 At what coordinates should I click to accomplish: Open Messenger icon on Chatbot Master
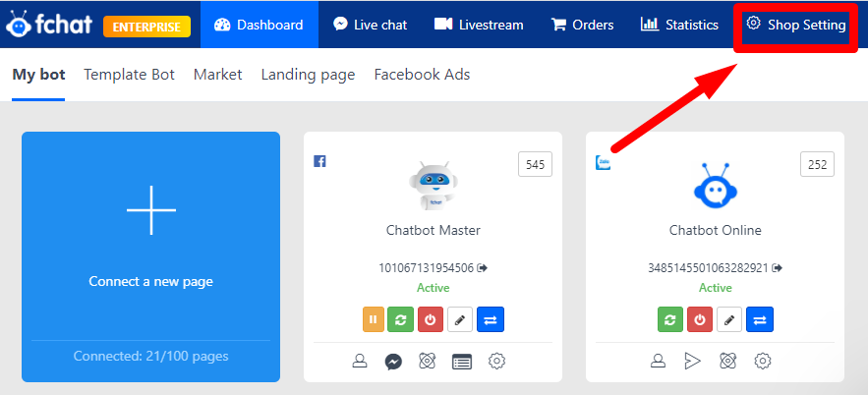pyautogui.click(x=393, y=362)
